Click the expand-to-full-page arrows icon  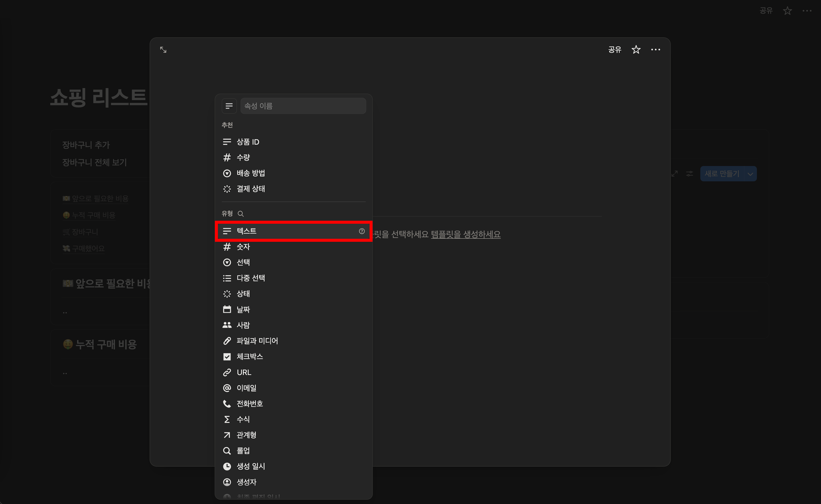pos(163,50)
